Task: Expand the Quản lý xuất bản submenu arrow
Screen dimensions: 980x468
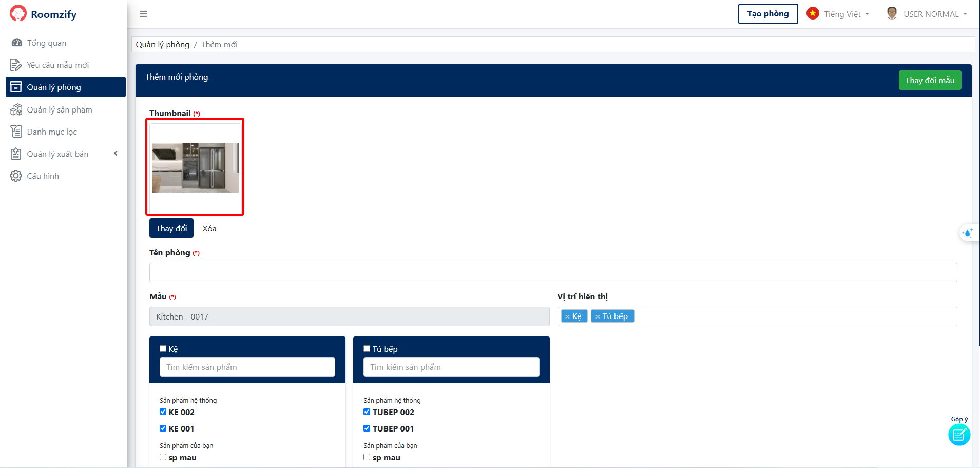Action: click(x=116, y=153)
